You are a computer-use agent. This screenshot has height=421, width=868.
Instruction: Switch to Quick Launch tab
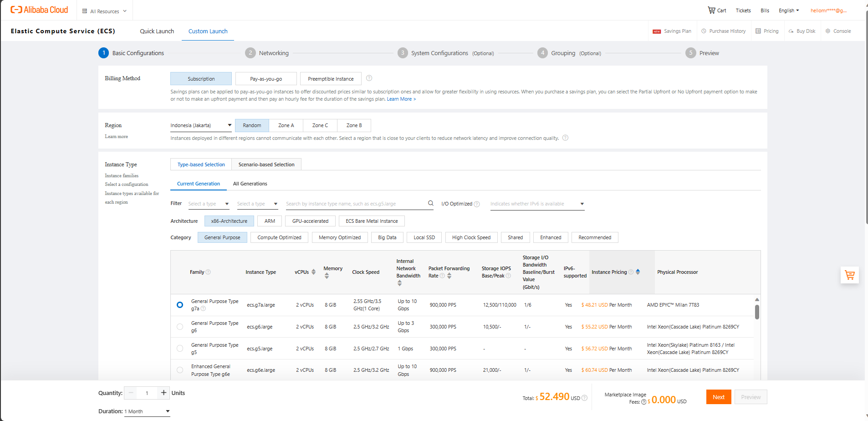point(157,31)
